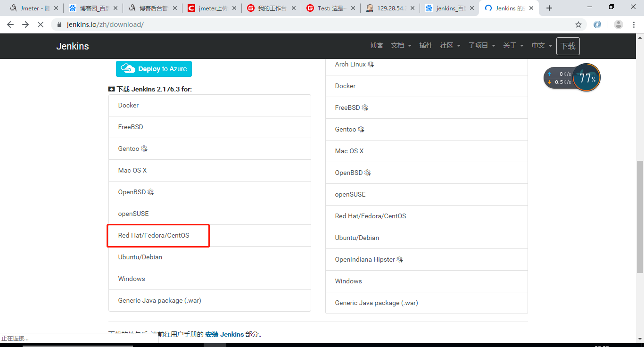This screenshot has width=644, height=347.
Task: Open the Chrome three-dot menu
Action: (x=634, y=24)
